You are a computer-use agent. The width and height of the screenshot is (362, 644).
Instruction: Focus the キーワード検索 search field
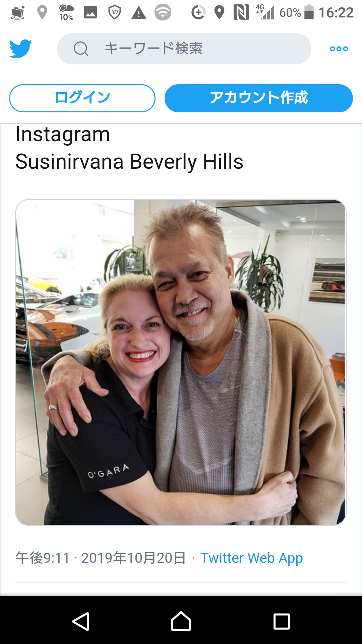click(184, 49)
